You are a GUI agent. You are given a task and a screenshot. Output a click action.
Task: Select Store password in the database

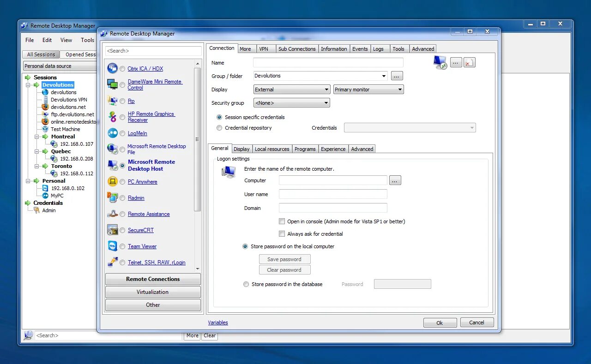click(x=246, y=284)
